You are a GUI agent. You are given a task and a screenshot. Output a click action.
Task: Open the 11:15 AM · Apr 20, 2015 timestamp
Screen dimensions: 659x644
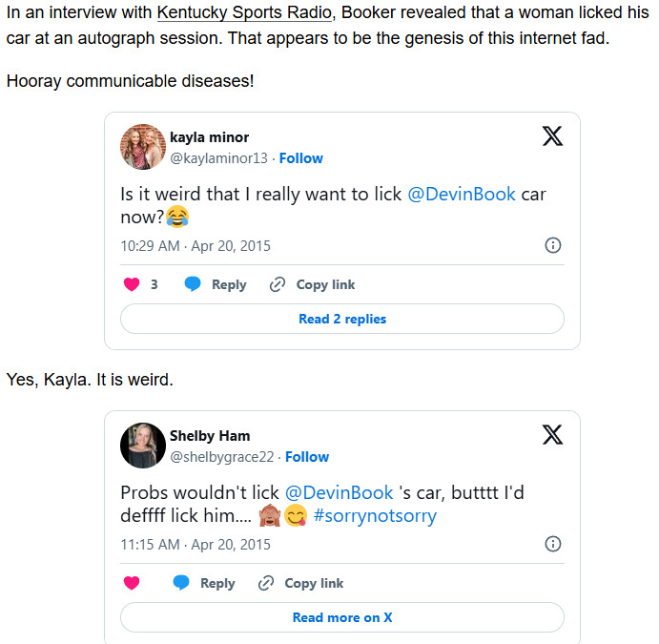coord(196,544)
